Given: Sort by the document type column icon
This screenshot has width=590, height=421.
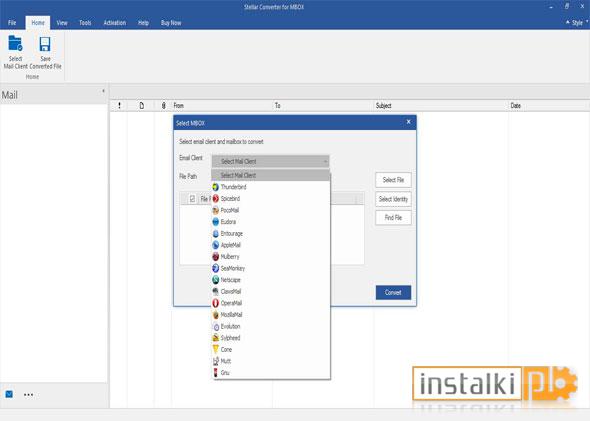Looking at the screenshot, I should point(141,106).
